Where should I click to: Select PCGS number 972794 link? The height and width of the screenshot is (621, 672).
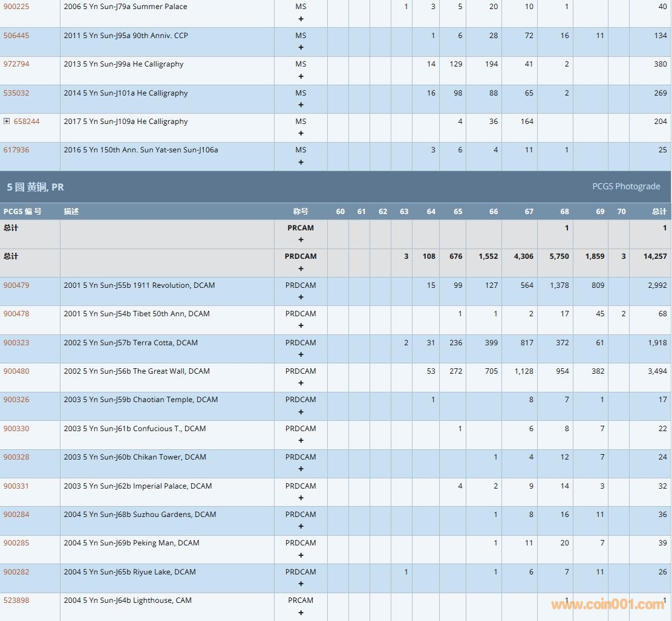point(16,63)
